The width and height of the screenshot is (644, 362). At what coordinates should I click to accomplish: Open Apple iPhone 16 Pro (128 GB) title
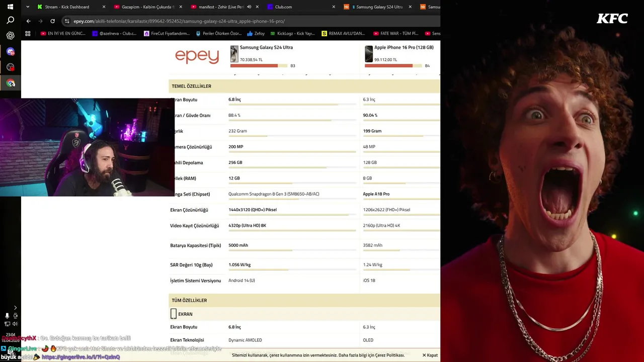tap(404, 47)
